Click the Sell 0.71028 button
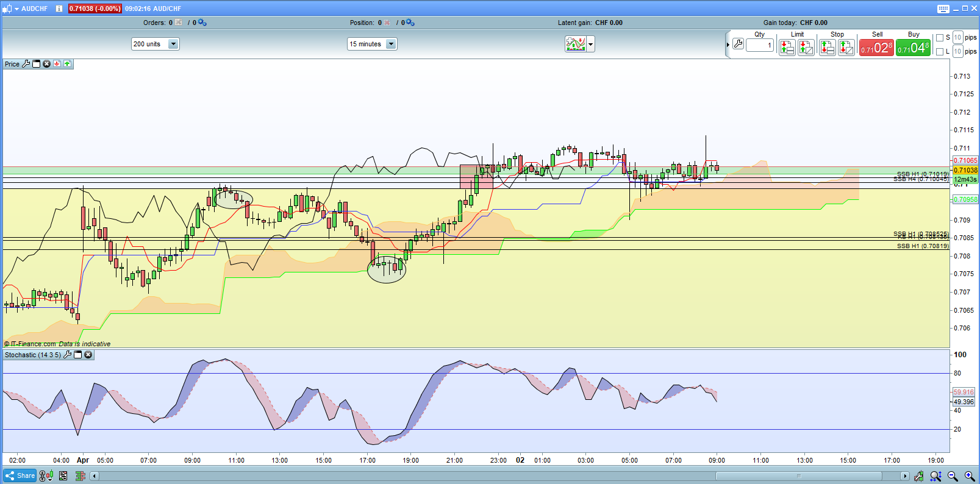The width and height of the screenshot is (980, 484). tap(876, 48)
